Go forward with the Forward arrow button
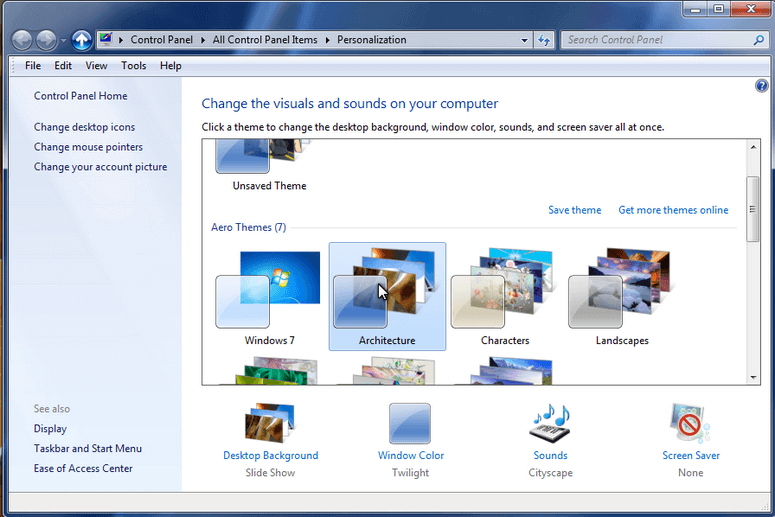The width and height of the screenshot is (775, 517). (x=46, y=40)
